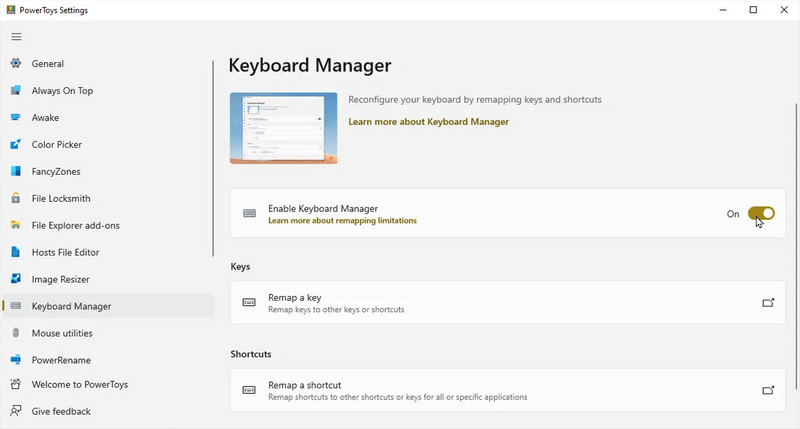The image size is (800, 429).
Task: Click the Mouse utilities icon
Action: point(16,333)
